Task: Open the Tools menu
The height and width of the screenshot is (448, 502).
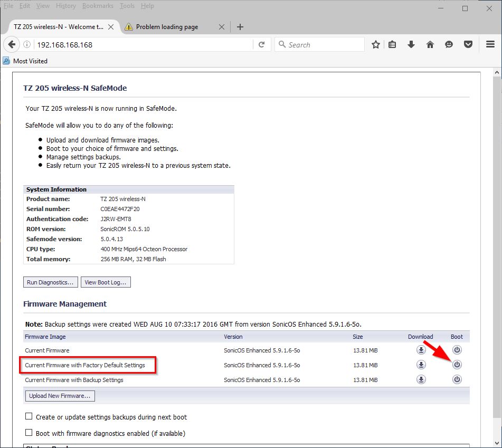Action: pyautogui.click(x=127, y=6)
